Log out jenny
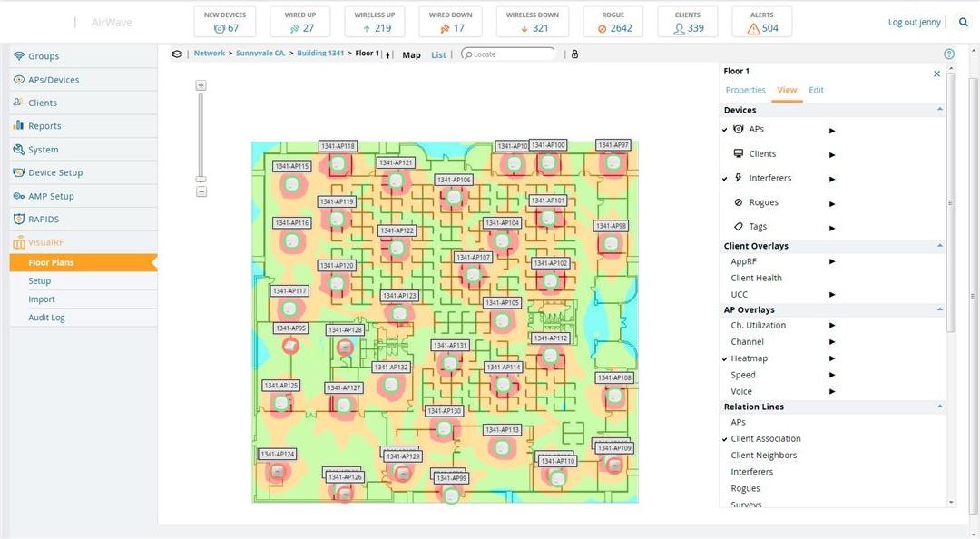This screenshot has height=539, width=980. (x=914, y=22)
